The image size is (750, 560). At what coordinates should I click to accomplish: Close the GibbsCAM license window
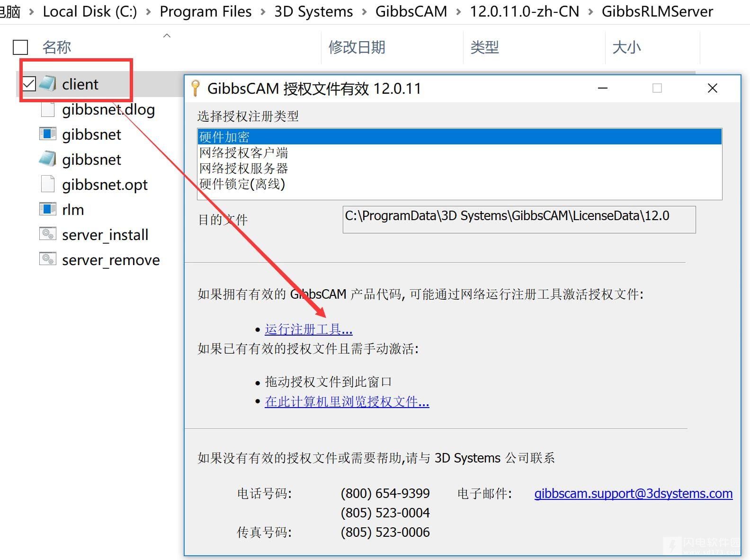pos(712,88)
